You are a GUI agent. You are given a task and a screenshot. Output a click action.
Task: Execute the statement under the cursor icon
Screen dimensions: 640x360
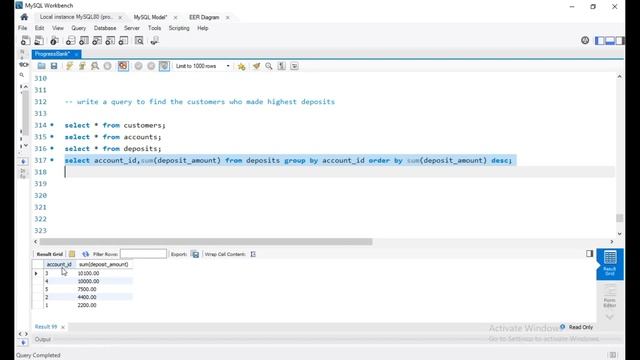coord(82,66)
